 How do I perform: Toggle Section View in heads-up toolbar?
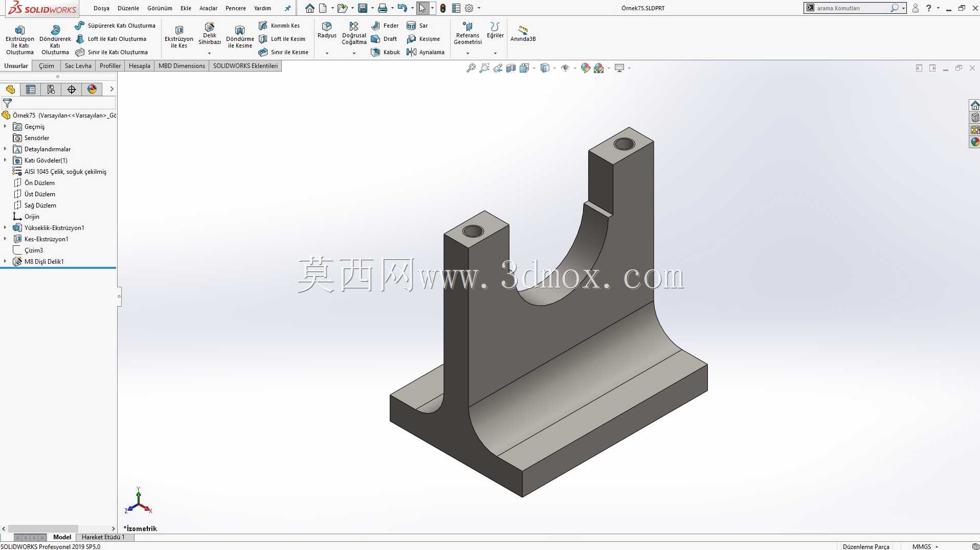tap(511, 68)
